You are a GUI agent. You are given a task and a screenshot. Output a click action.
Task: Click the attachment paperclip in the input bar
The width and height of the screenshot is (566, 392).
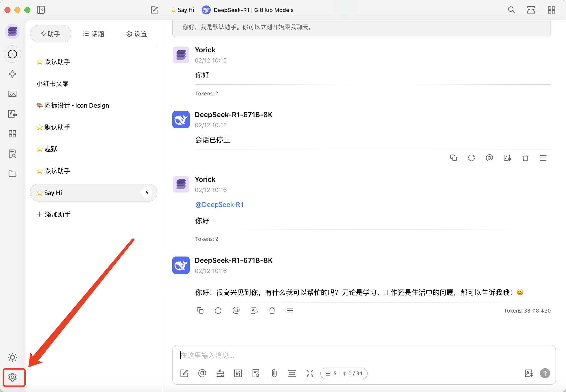pyautogui.click(x=274, y=373)
